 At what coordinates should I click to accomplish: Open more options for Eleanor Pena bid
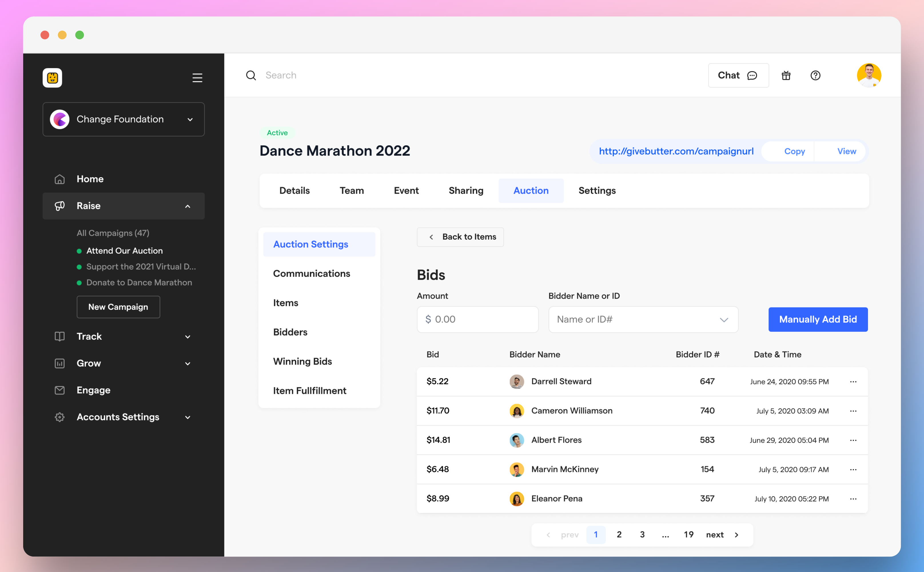[x=853, y=498]
